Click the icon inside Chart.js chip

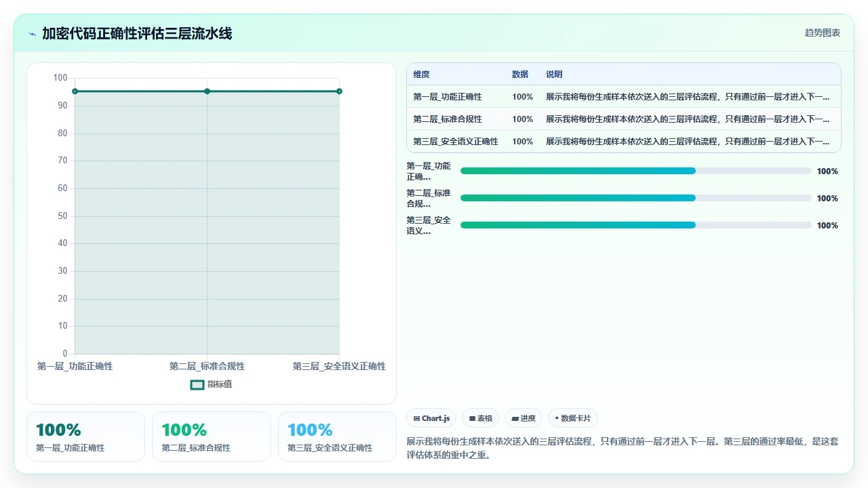pos(416,419)
